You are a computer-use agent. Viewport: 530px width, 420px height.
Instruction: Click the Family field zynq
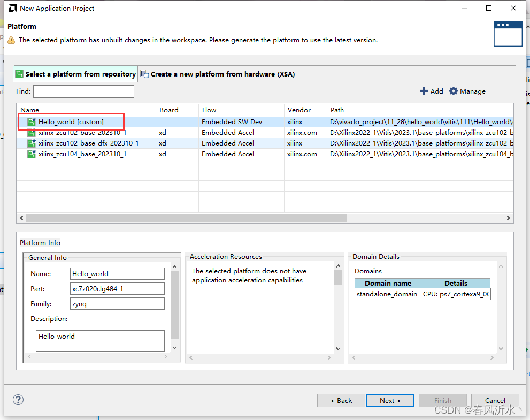tap(117, 304)
